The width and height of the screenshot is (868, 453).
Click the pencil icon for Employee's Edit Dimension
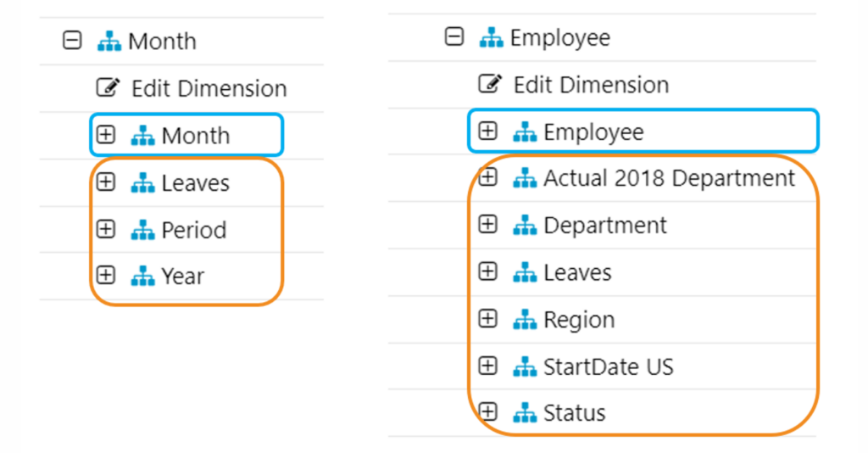tap(490, 84)
